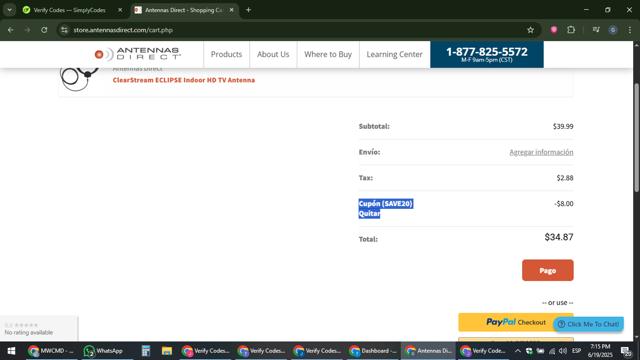640x360 pixels.
Task: Expand the tab search dropdown
Action: tap(9, 10)
